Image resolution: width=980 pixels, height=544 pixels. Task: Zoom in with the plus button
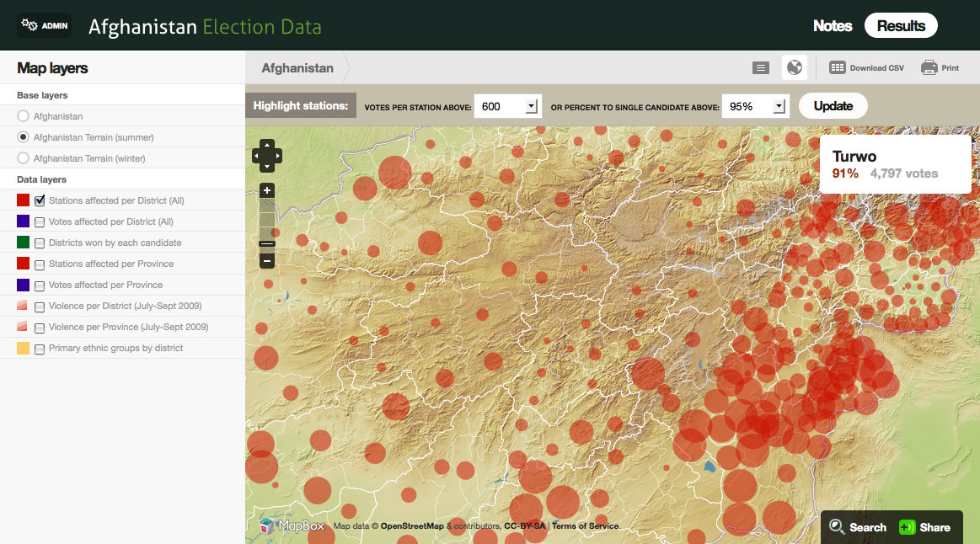coord(267,190)
